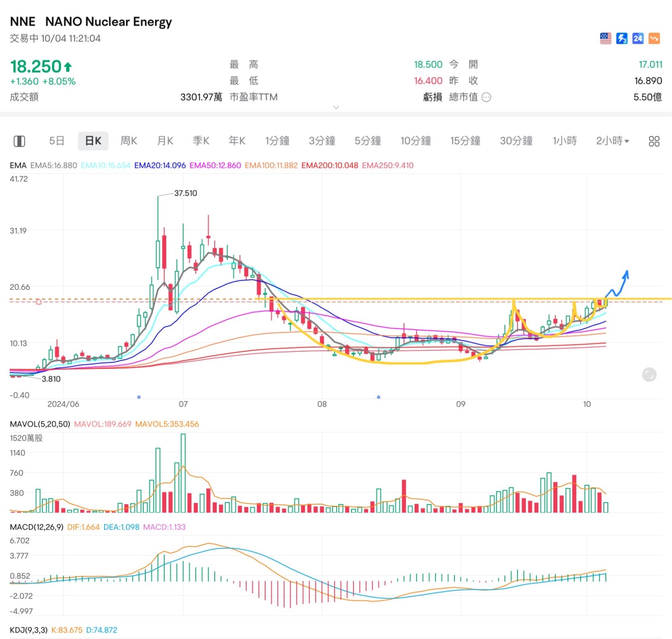Click the market cap value 5.50億
This screenshot has height=639, width=672.
point(648,97)
